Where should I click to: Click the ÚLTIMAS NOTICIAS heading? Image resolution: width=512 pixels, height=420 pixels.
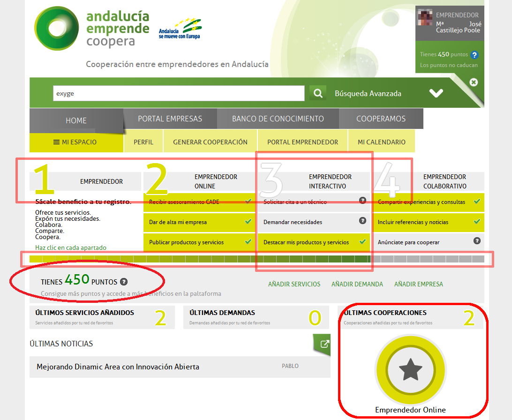pos(61,344)
